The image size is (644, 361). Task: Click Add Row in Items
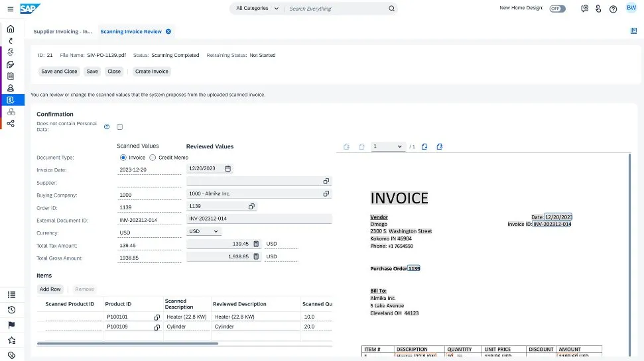pyautogui.click(x=50, y=289)
